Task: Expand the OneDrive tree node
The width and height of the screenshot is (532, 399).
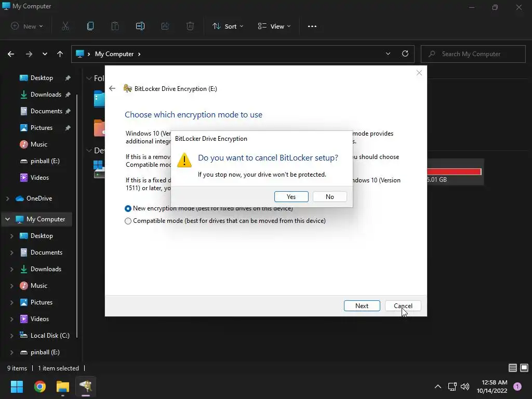Action: pos(7,198)
